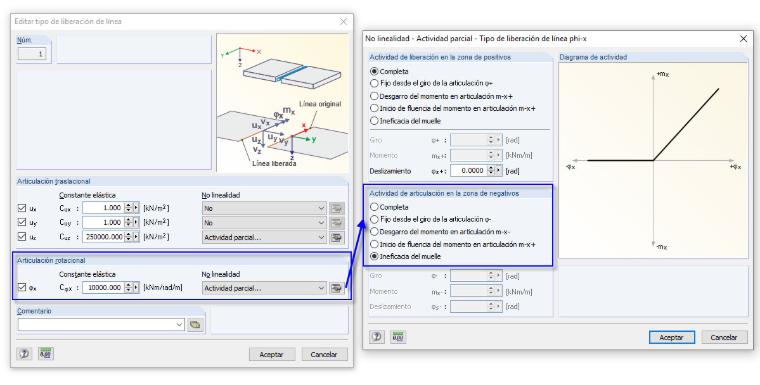Toggle uz translational release checkbox
Viewport: 760px width, 385px height.
pos(21,237)
